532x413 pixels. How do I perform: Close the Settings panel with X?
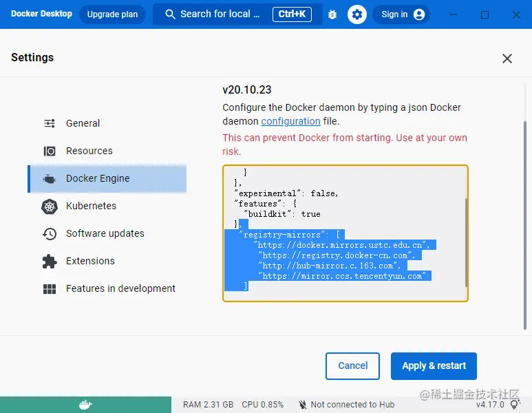point(507,59)
